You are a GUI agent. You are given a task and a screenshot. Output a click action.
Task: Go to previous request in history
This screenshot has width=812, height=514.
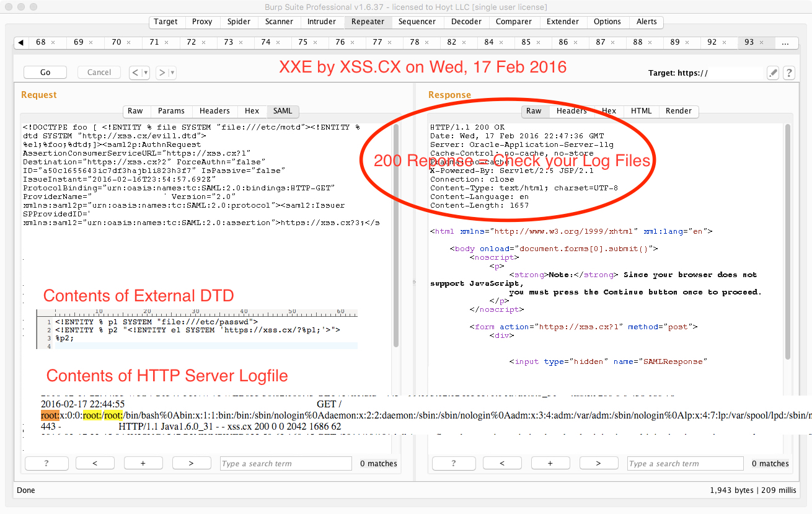click(136, 73)
